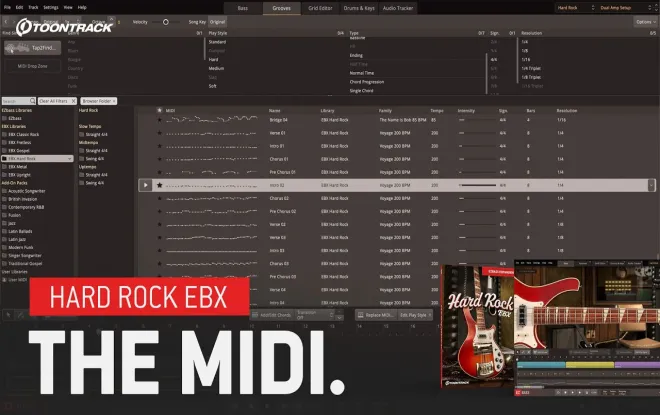Screen dimensions: 660x415
Task: Select Slow Tempo Straight 4/4 folder
Action: (93, 134)
